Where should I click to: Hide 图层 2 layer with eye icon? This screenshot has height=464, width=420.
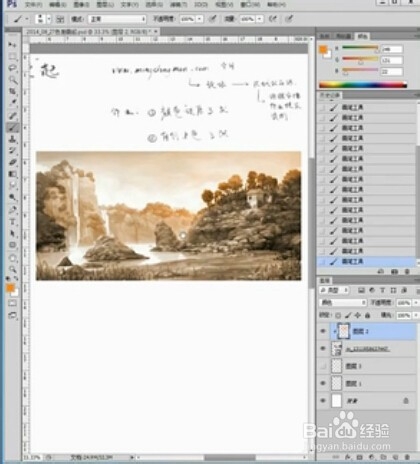point(323,331)
